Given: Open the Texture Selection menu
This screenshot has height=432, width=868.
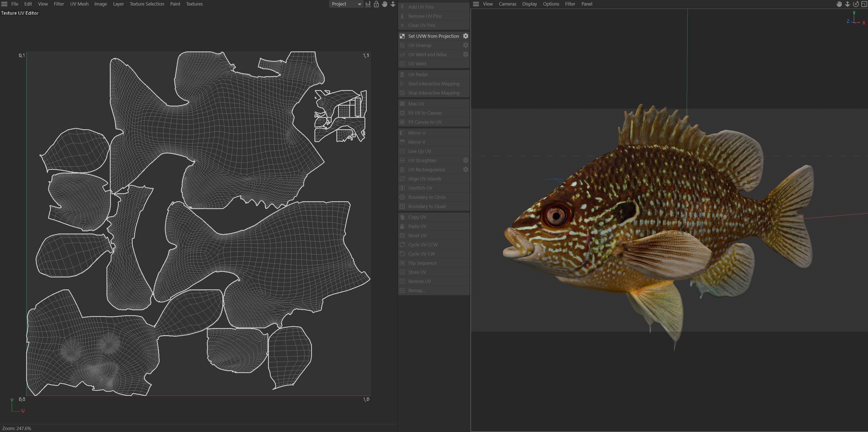Looking at the screenshot, I should coord(147,4).
